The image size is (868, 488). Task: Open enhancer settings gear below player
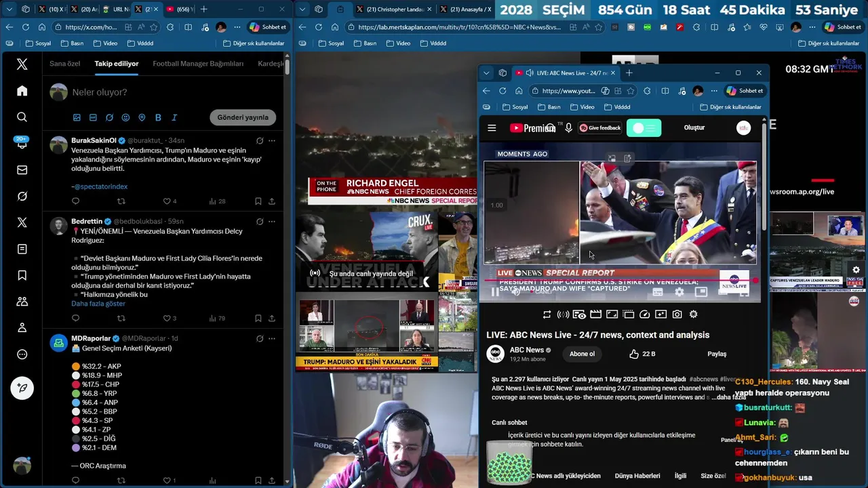click(693, 314)
